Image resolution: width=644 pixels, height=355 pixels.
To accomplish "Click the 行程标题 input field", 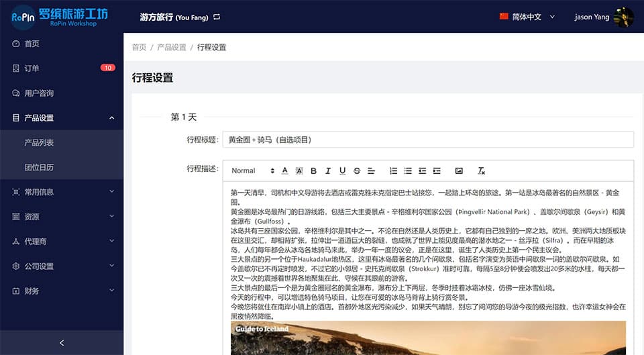I will point(427,140).
